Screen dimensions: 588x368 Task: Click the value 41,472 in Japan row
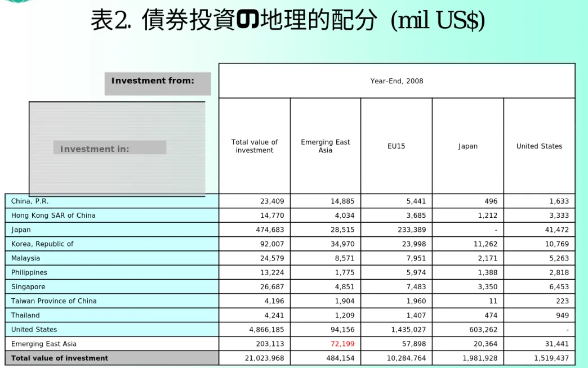[x=556, y=230]
